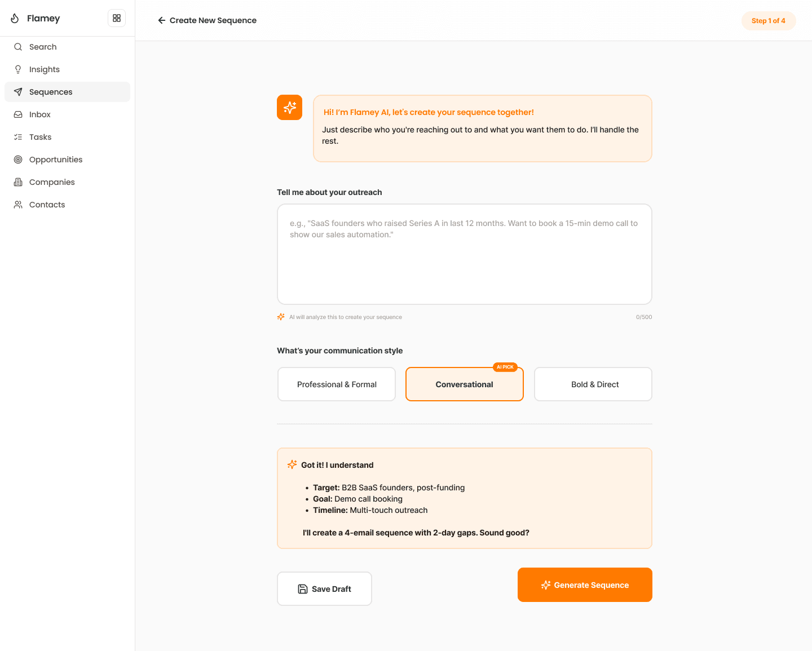Click the AI PICK badge on Conversational
Screen dimensions: 812x651
click(x=505, y=367)
